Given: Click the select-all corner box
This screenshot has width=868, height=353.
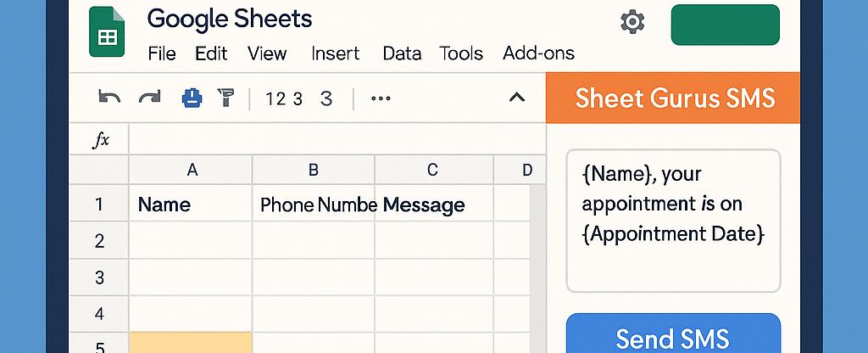Looking at the screenshot, I should click(99, 170).
